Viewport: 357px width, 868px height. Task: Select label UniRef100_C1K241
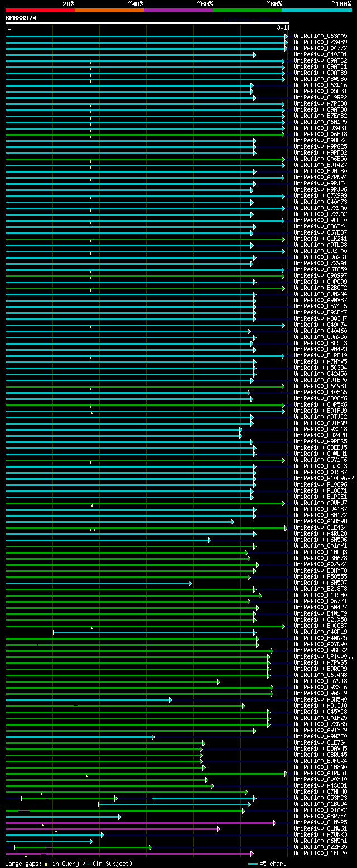(x=320, y=239)
